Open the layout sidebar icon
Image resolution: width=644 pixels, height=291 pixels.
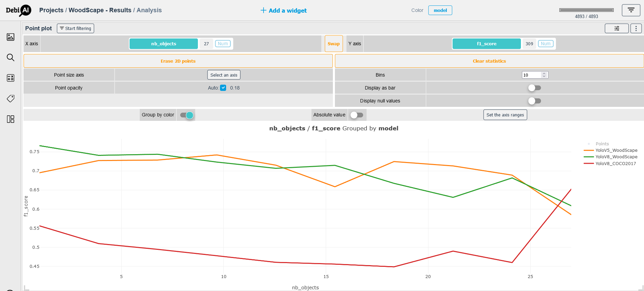(x=11, y=119)
